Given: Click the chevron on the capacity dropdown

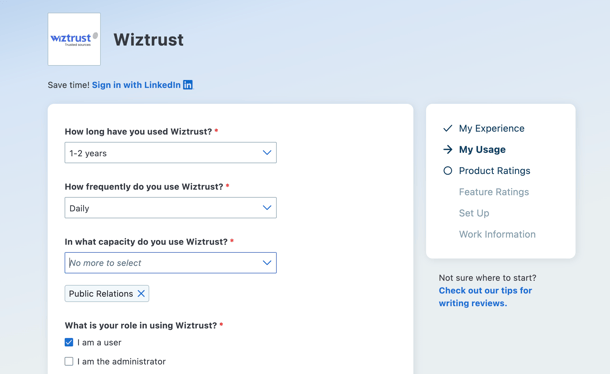Looking at the screenshot, I should pos(267,263).
